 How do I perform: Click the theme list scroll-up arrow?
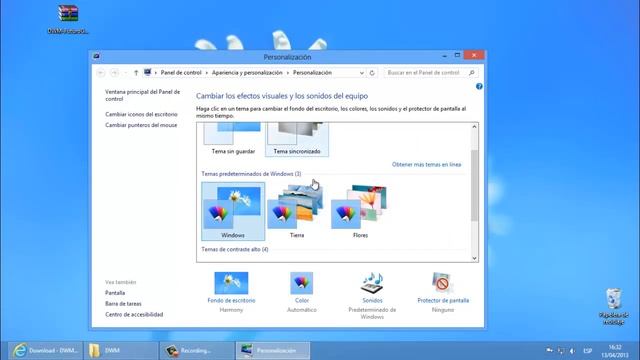474,127
